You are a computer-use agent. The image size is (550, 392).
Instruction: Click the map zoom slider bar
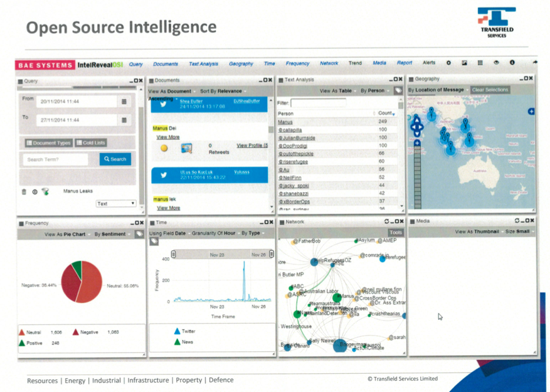click(417, 177)
